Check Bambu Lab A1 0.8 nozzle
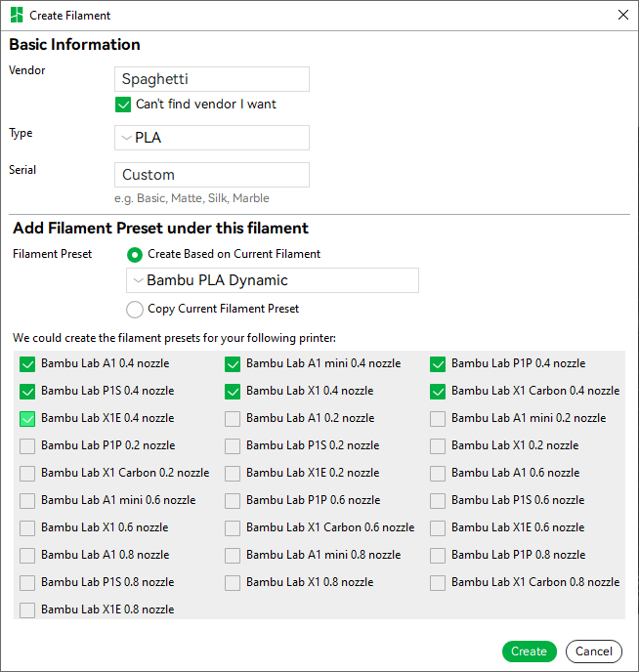This screenshot has height=672, width=639. click(27, 556)
